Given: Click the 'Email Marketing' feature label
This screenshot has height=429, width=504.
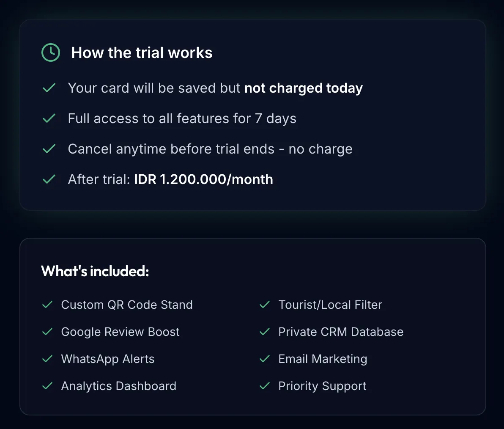Looking at the screenshot, I should (x=323, y=359).
